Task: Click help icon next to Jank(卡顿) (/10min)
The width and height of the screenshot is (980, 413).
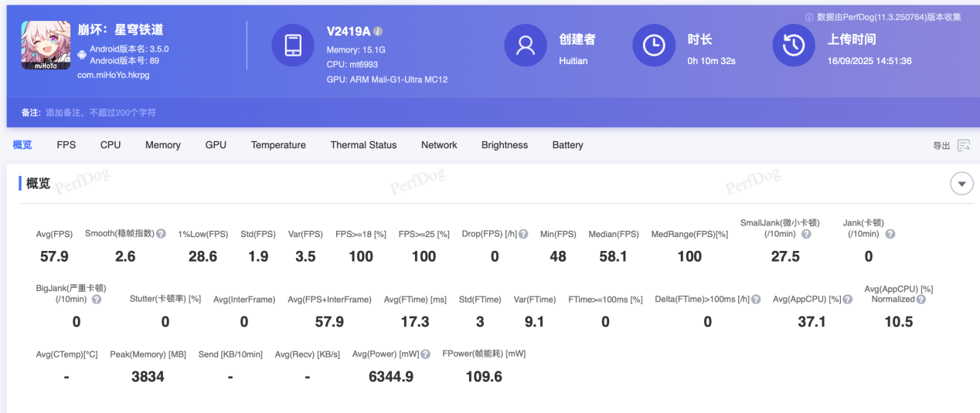Action: [890, 234]
